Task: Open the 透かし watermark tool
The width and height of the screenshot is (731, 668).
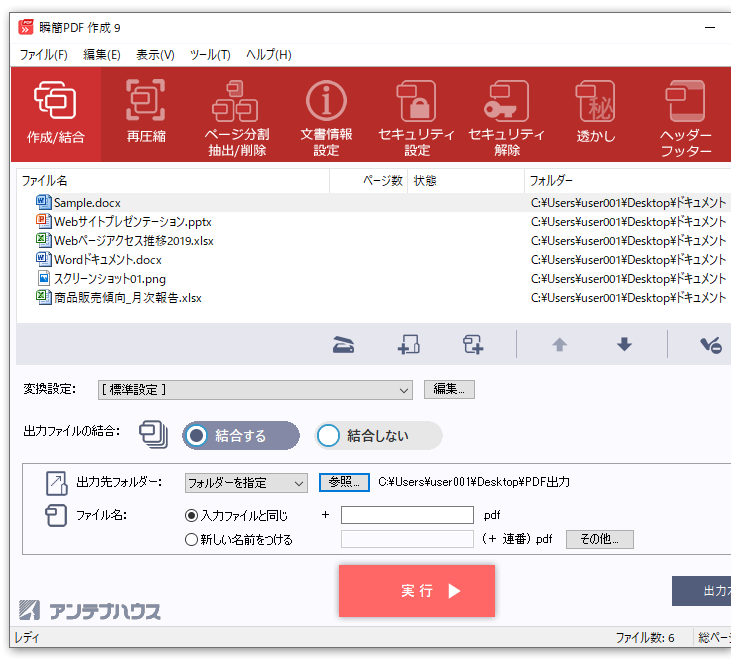Action: pyautogui.click(x=596, y=113)
